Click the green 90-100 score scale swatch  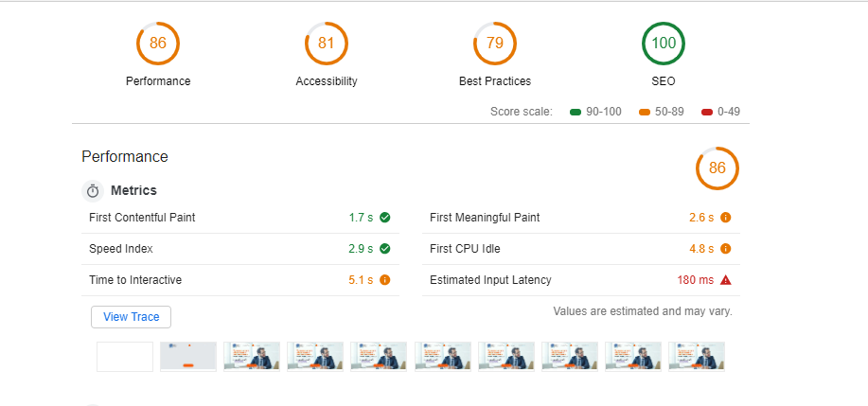(575, 112)
